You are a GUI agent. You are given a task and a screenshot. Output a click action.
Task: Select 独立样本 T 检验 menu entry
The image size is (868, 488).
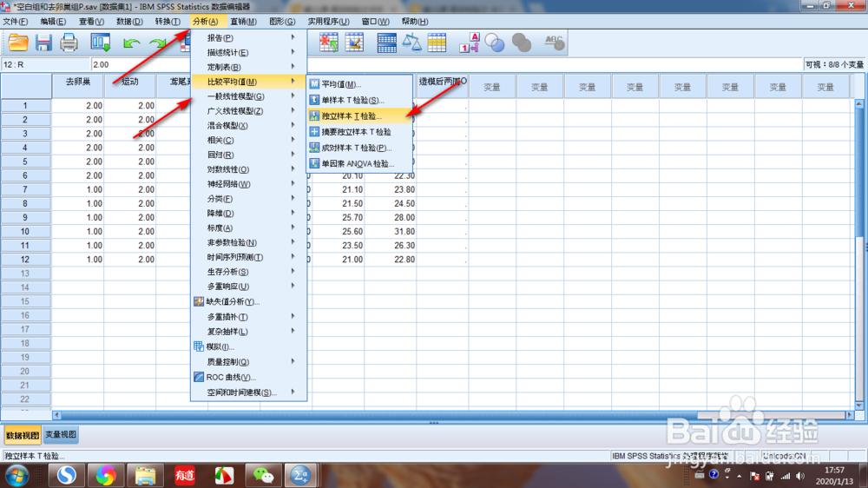tap(359, 116)
